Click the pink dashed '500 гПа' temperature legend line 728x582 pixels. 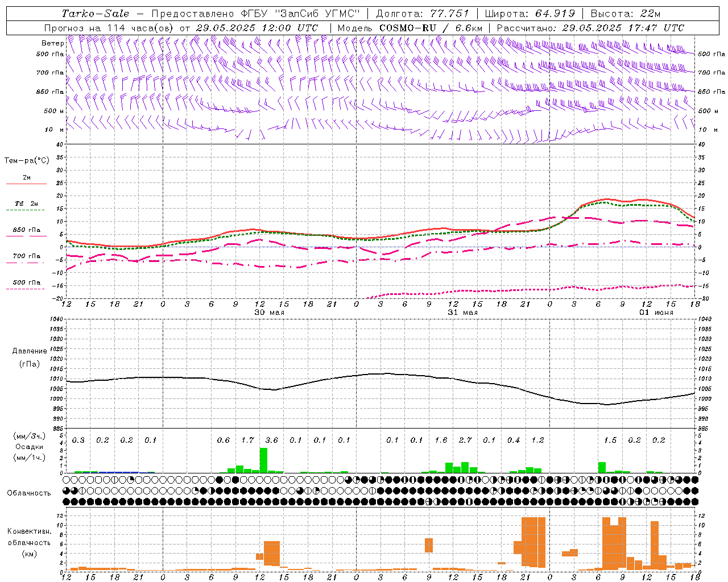click(x=26, y=289)
